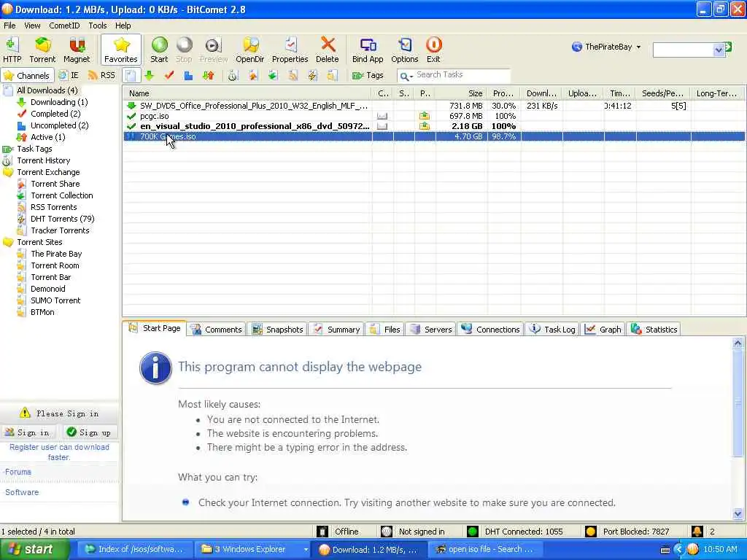Open the File menu
Screen dimensions: 747x560
coord(9,26)
